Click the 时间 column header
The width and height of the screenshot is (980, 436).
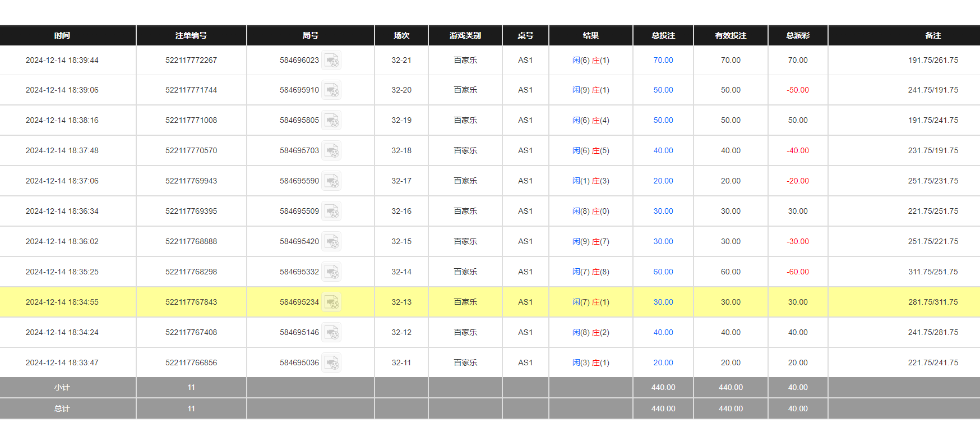(x=62, y=35)
